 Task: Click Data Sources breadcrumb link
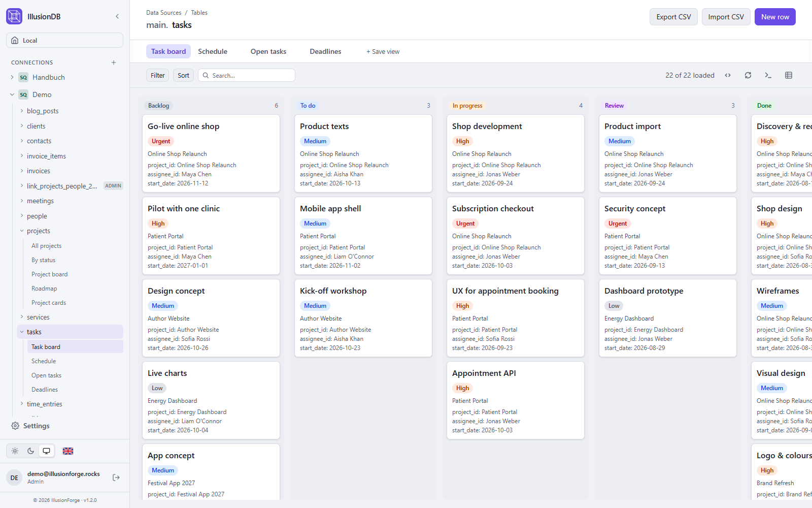[163, 13]
